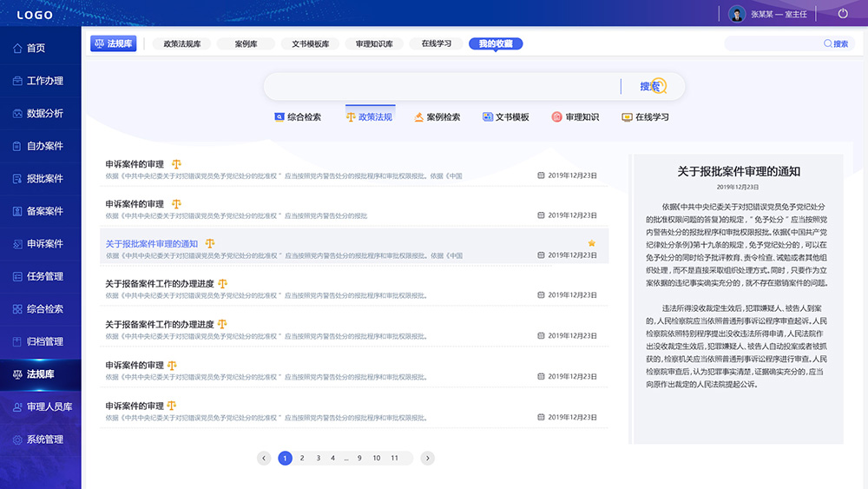Click the magnifier icon in main search bar

(x=659, y=86)
